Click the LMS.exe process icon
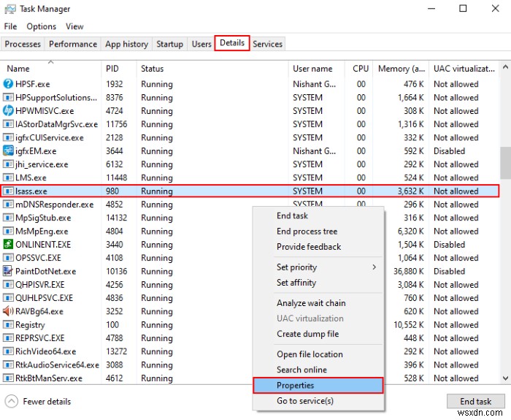Image resolution: width=511 pixels, height=420 pixels. tap(8, 177)
